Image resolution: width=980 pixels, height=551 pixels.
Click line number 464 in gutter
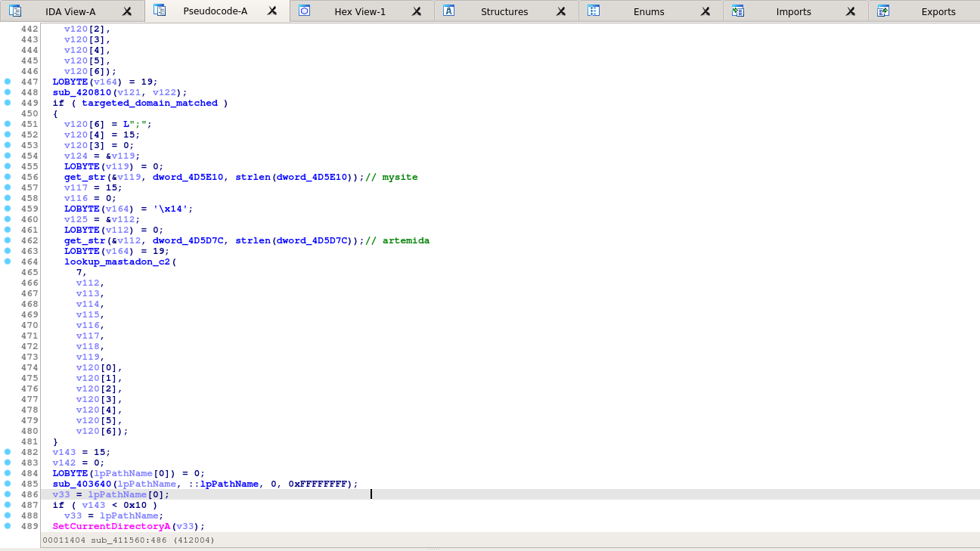29,262
